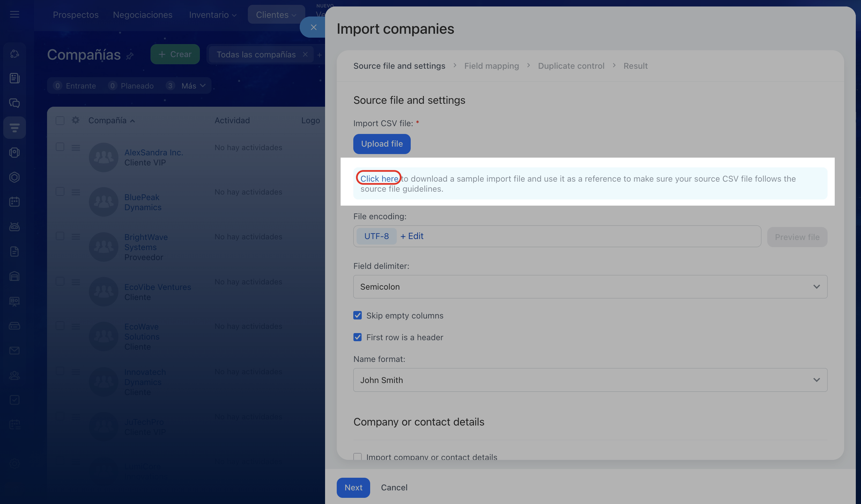Uncheck Skip empty columns checkbox
Viewport: 861px width, 504px height.
coord(358,315)
